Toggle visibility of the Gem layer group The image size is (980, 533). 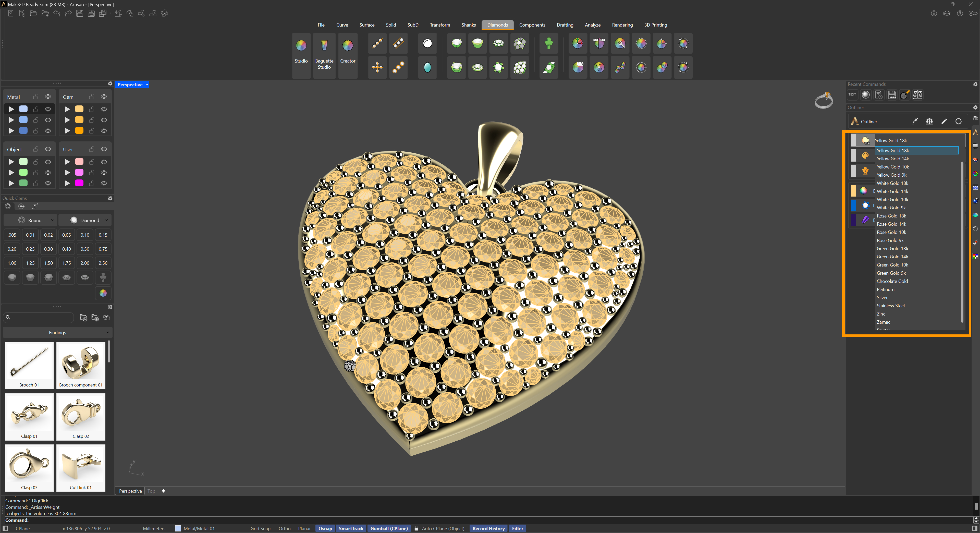point(104,97)
